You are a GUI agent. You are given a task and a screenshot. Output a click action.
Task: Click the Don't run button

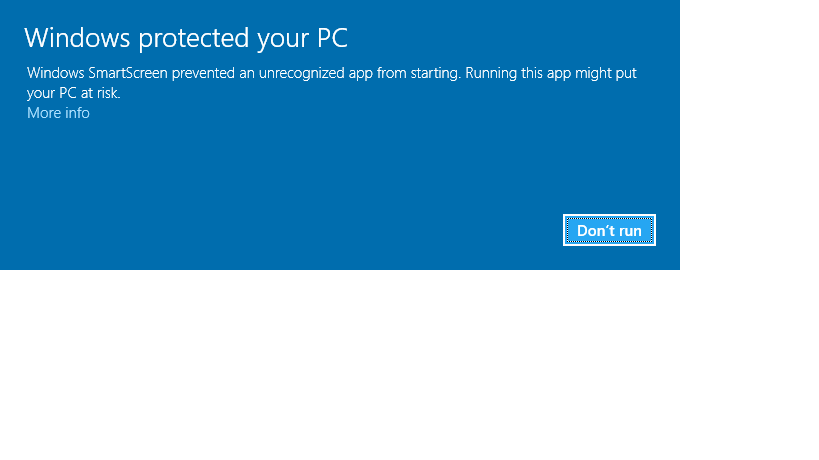coord(609,231)
